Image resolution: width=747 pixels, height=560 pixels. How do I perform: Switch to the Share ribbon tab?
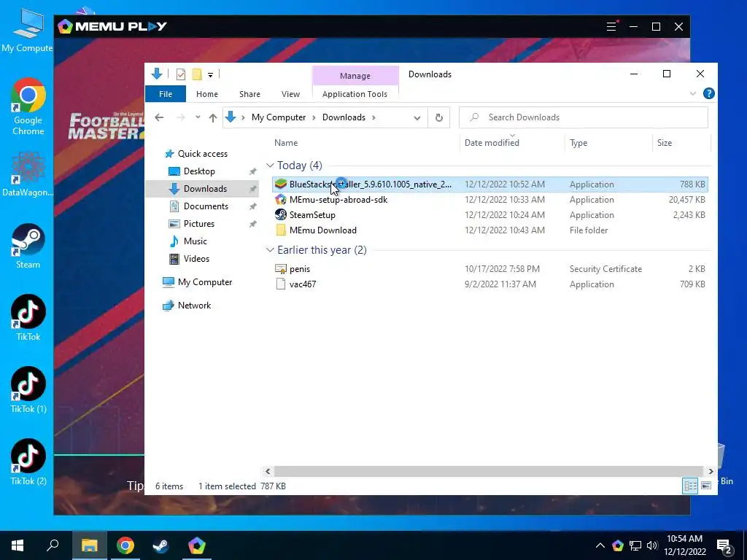click(249, 94)
